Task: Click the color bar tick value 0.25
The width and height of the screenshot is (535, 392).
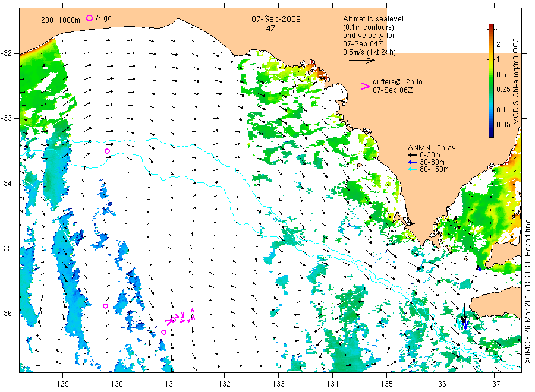Action: (503, 90)
